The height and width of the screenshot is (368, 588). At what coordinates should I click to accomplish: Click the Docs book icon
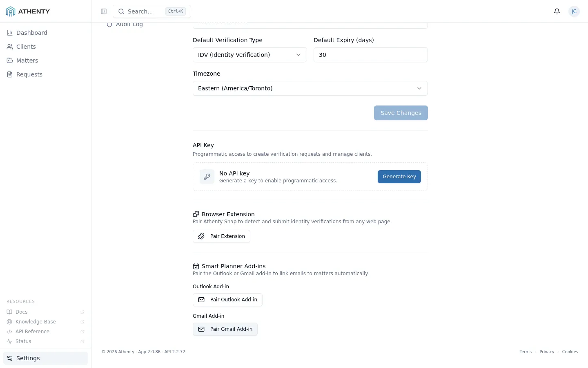(x=9, y=312)
